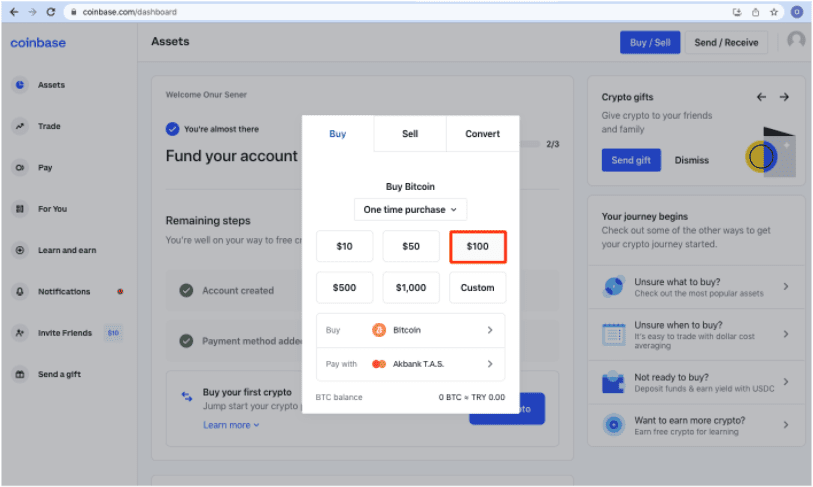Open the browser profile avatar
The image size is (813, 487).
coord(797,12)
